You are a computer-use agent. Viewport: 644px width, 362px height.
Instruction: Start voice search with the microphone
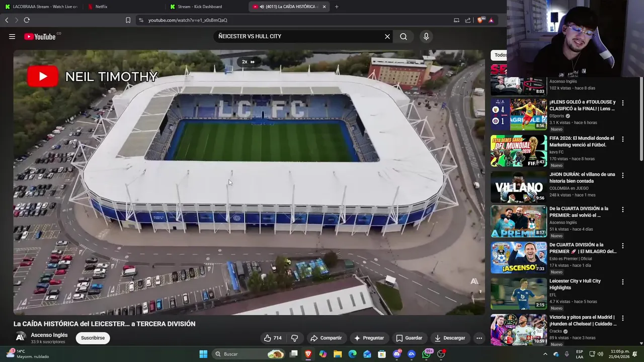click(426, 36)
